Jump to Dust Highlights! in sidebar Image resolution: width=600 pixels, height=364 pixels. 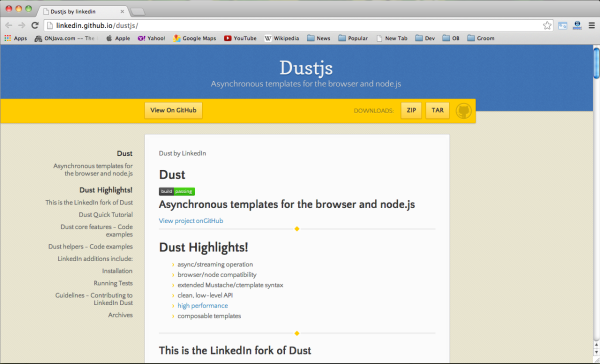tap(106, 190)
